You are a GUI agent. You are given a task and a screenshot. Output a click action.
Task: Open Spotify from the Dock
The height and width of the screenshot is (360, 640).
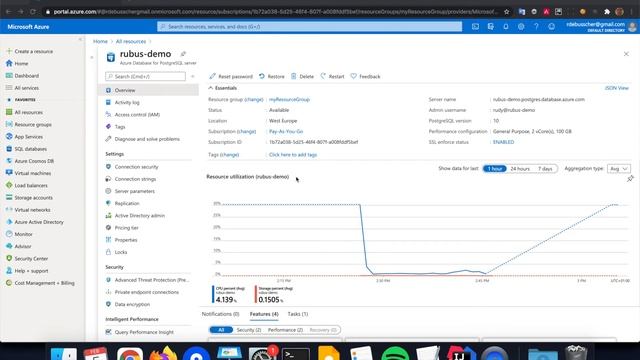395,353
